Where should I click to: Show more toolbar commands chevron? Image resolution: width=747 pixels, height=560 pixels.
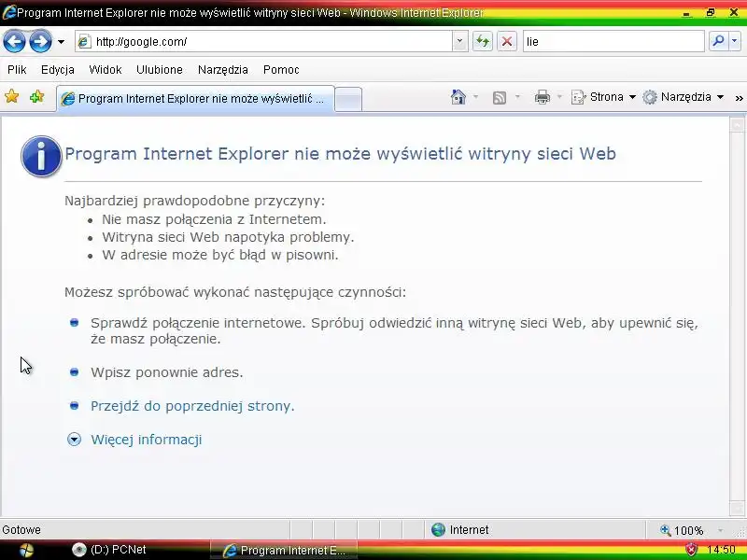(739, 98)
